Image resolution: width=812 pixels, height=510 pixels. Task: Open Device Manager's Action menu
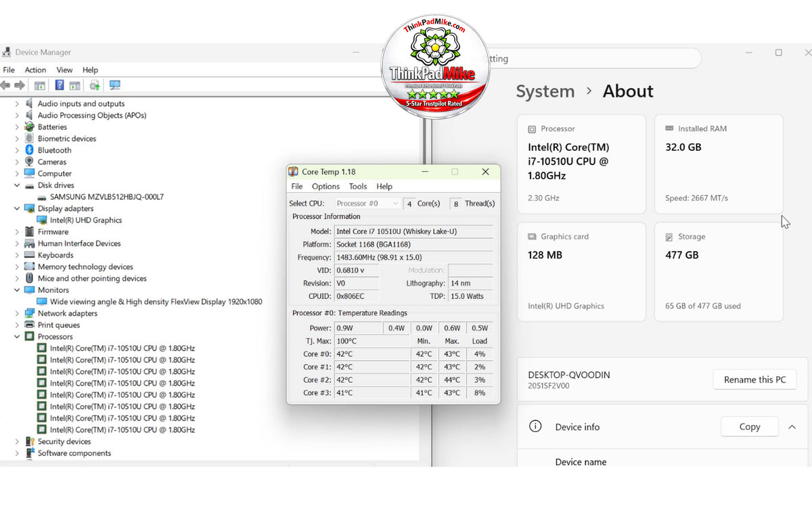click(x=35, y=70)
